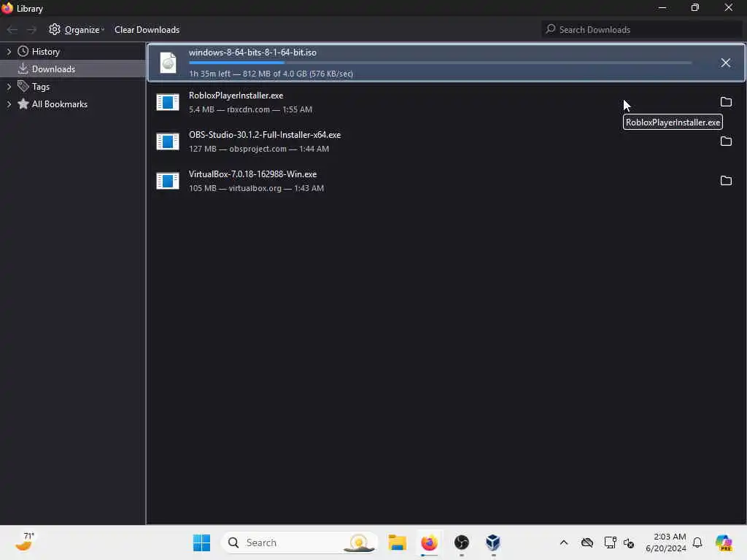The height and width of the screenshot is (560, 747).
Task: Restore down the Library window
Action: 695,7
